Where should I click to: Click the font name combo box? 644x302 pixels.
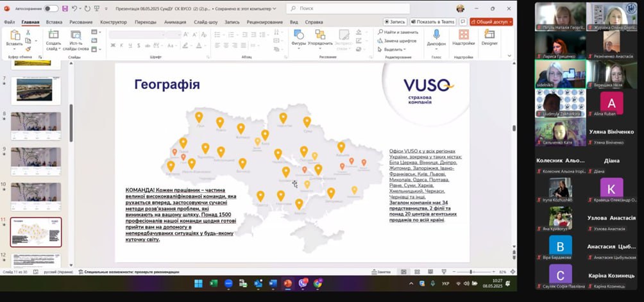[x=138, y=35]
